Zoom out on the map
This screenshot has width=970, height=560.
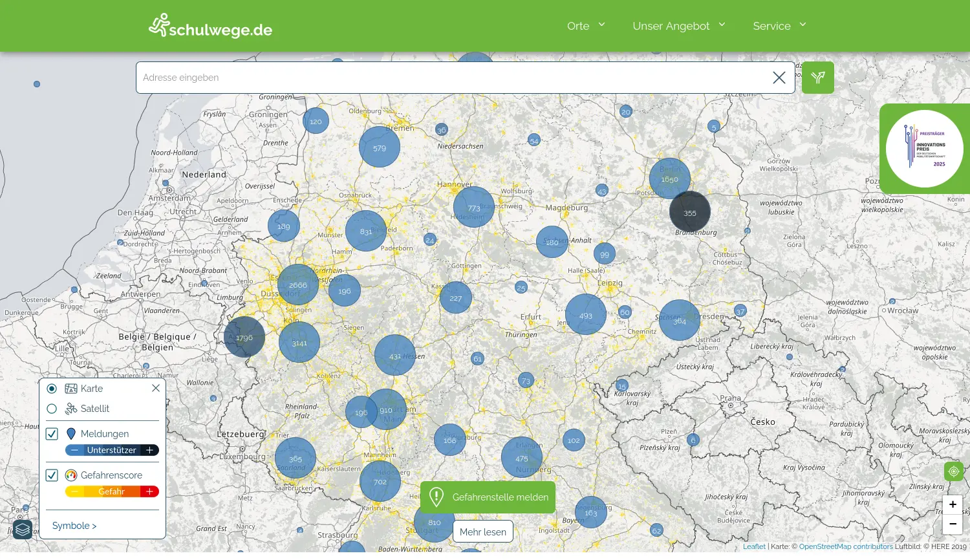[x=953, y=524]
